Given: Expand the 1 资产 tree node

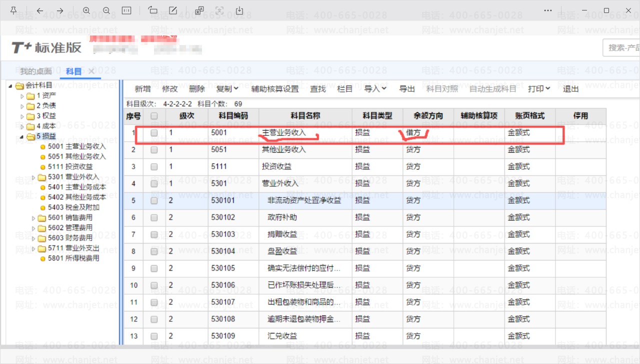Looking at the screenshot, I should click(x=22, y=96).
